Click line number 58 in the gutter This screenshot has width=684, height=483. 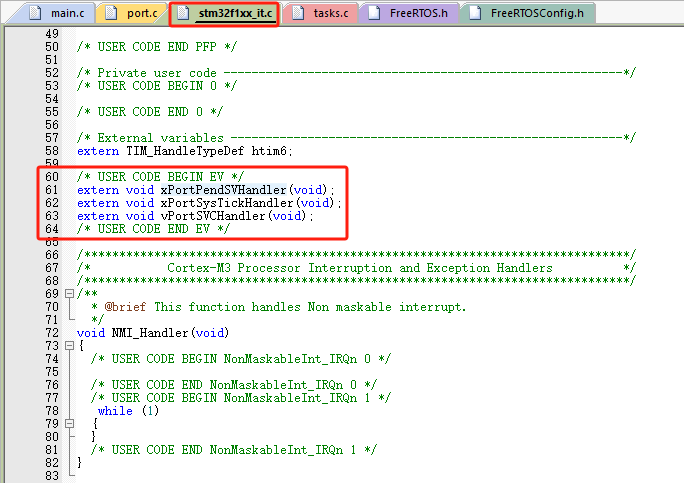coord(52,151)
